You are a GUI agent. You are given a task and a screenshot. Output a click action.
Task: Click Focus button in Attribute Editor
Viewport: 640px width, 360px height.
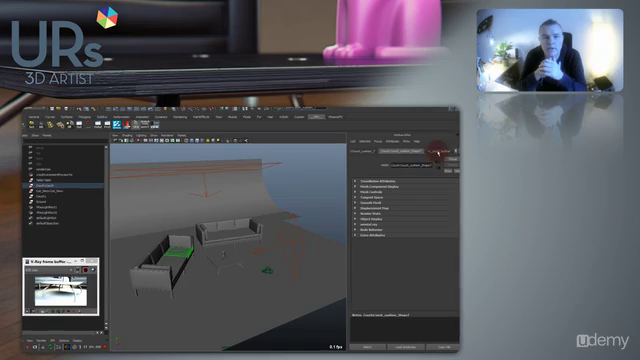(x=452, y=159)
